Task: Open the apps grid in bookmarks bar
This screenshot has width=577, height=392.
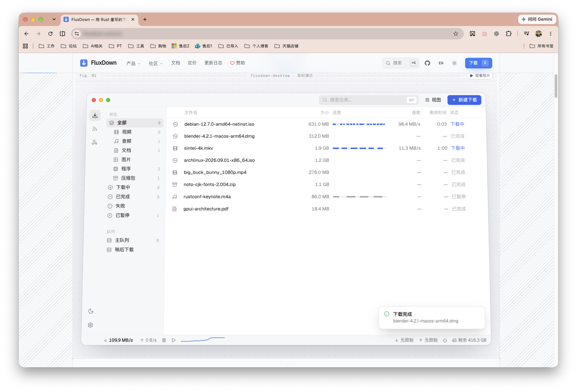Action: pos(25,46)
